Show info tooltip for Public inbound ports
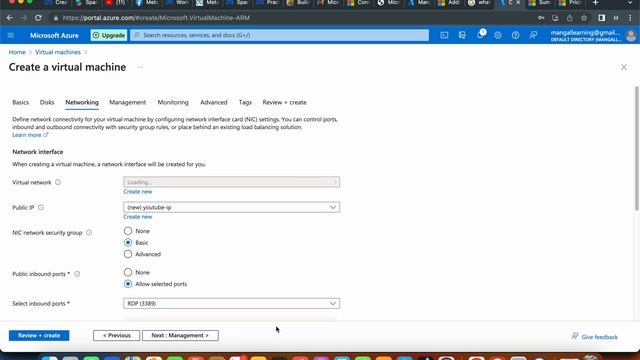The width and height of the screenshot is (640, 360). point(77,274)
